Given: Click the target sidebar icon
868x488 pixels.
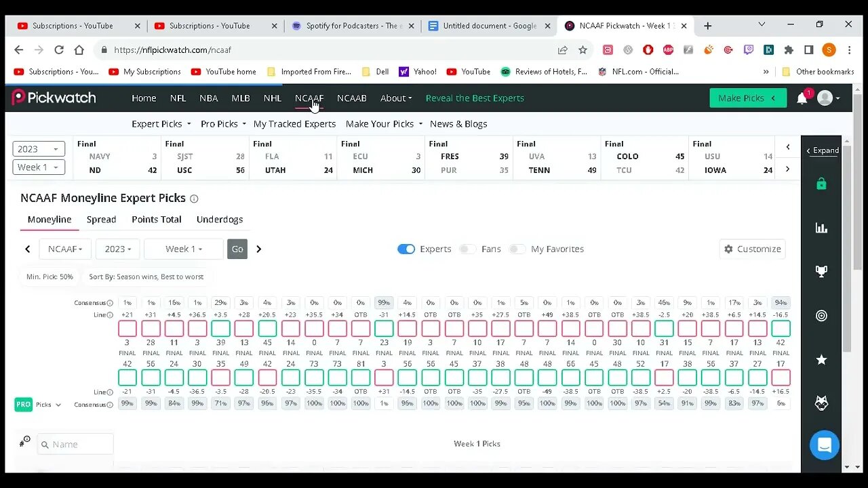Looking at the screenshot, I should (x=821, y=316).
